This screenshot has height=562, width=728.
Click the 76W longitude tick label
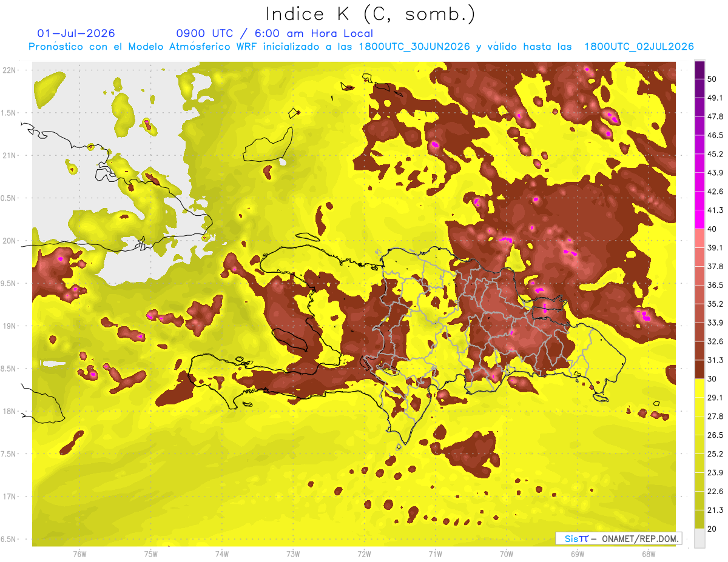pyautogui.click(x=79, y=554)
